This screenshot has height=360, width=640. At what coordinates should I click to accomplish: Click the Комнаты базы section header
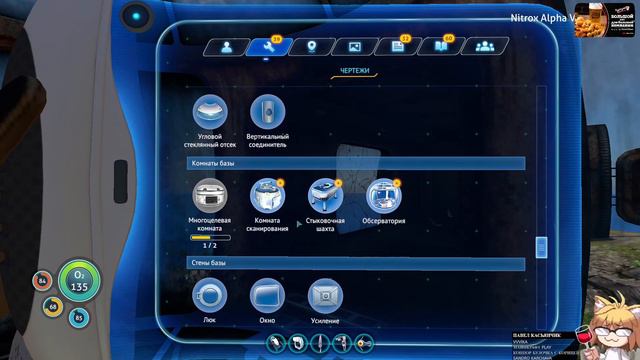(x=356, y=163)
